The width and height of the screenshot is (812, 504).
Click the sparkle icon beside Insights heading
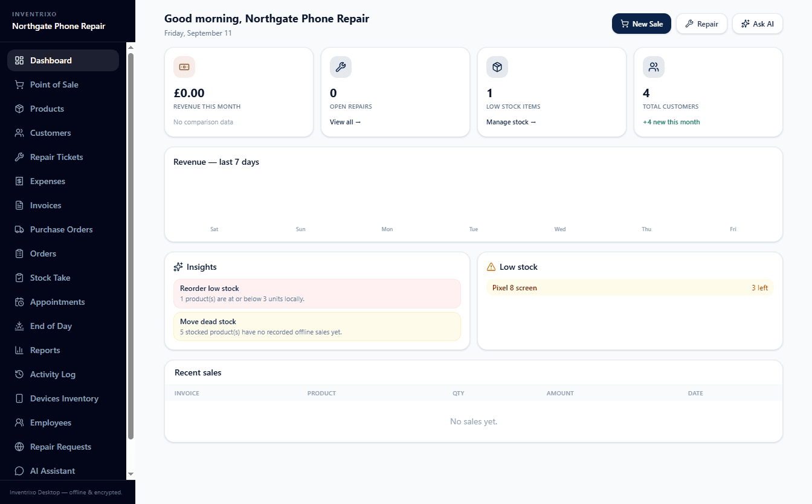coord(178,267)
